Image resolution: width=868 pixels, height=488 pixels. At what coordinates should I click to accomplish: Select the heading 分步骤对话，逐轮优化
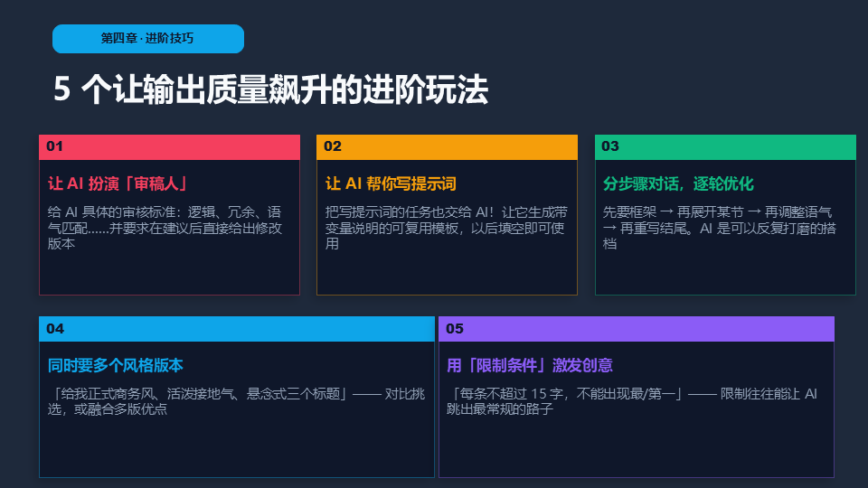click(678, 184)
